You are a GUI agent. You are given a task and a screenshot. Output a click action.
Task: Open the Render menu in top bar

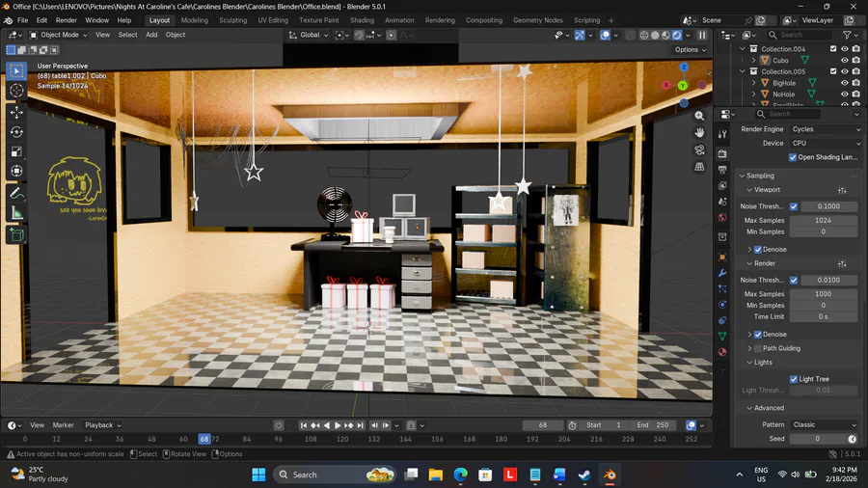click(x=66, y=20)
